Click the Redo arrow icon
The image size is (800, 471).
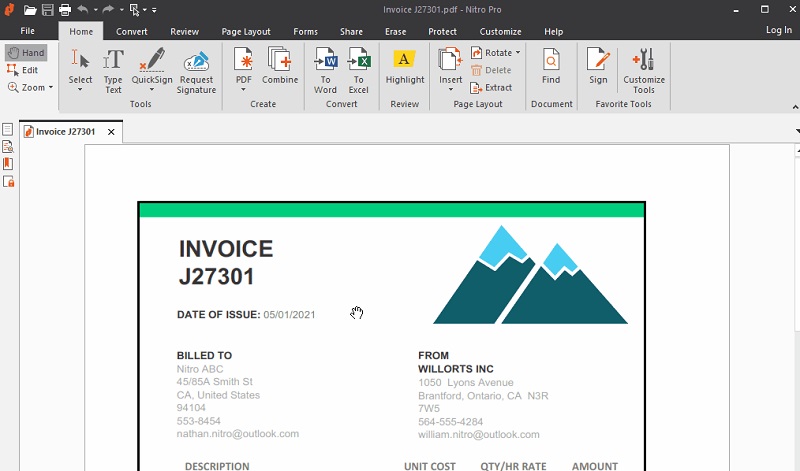[108, 9]
